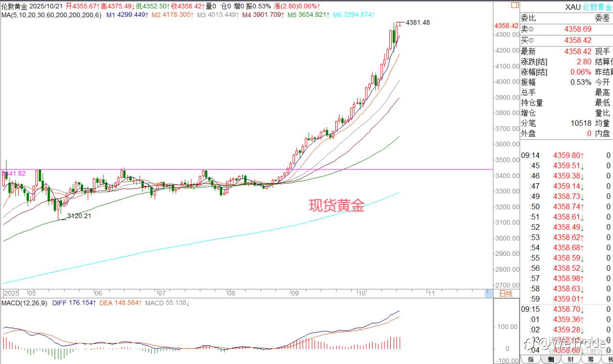Image resolution: width=613 pixels, height=364 pixels.
Task: Click the 伦敦黄金 2025/10/21 chart title
Action: tap(31, 7)
